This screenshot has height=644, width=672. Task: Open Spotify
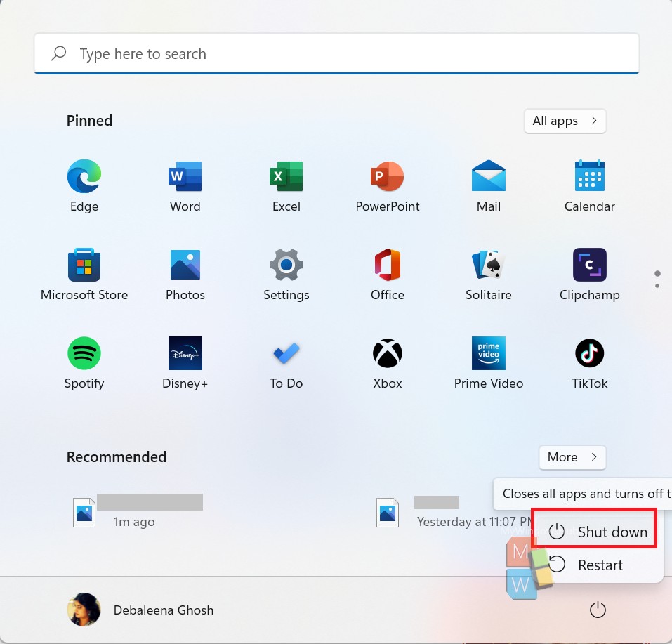point(84,362)
